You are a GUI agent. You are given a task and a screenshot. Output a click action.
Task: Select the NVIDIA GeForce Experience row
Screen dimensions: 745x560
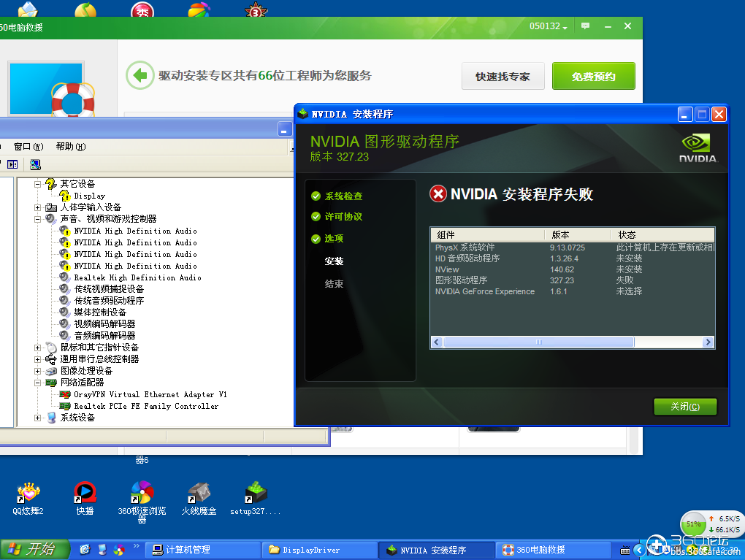(573, 291)
